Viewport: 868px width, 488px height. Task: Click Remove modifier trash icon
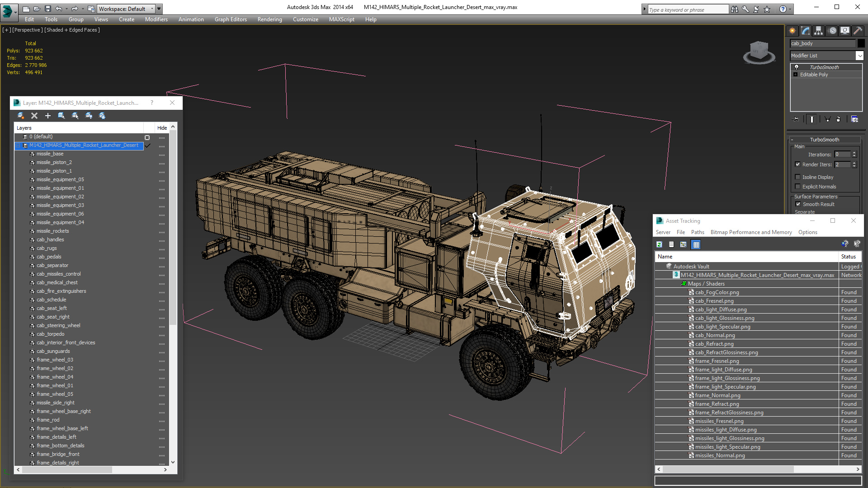click(839, 119)
